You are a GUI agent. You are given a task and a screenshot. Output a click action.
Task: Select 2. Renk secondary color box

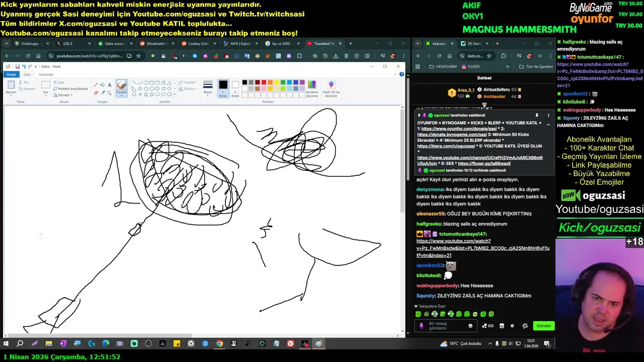click(235, 87)
